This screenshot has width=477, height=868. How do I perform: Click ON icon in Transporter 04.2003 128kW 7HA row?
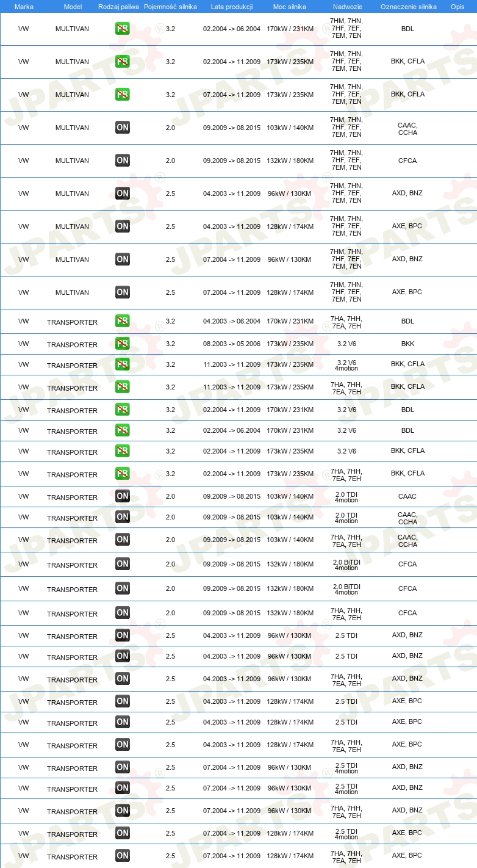click(x=123, y=744)
